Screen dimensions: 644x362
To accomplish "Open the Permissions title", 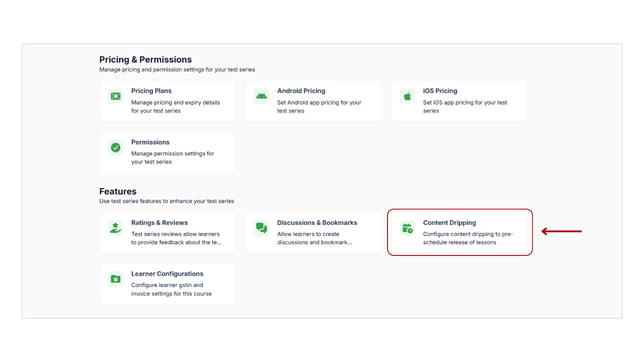I will tap(150, 142).
